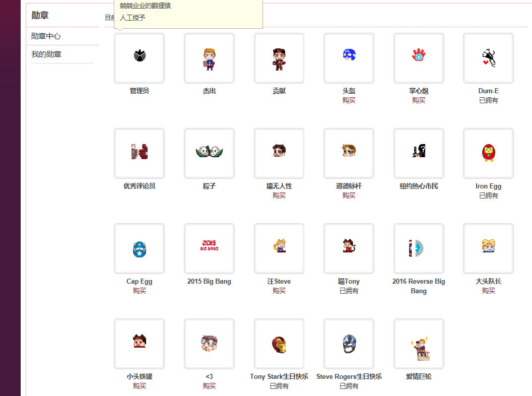
Task: Click the Cap Egg shield badge icon
Action: [x=139, y=247]
